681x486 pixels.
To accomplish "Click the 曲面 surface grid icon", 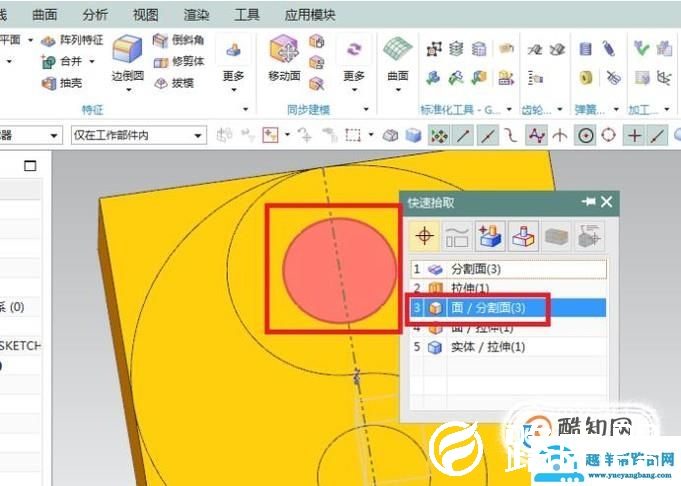I will coord(398,49).
